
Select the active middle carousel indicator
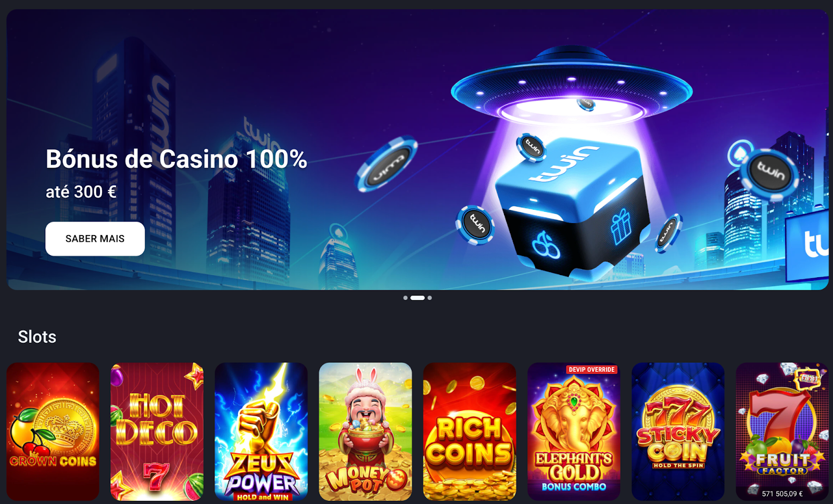[418, 298]
